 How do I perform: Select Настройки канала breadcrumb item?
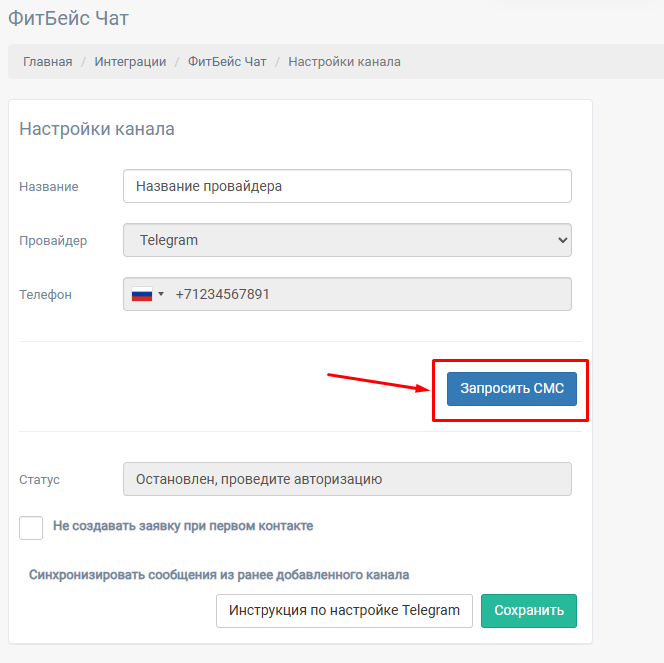click(344, 62)
